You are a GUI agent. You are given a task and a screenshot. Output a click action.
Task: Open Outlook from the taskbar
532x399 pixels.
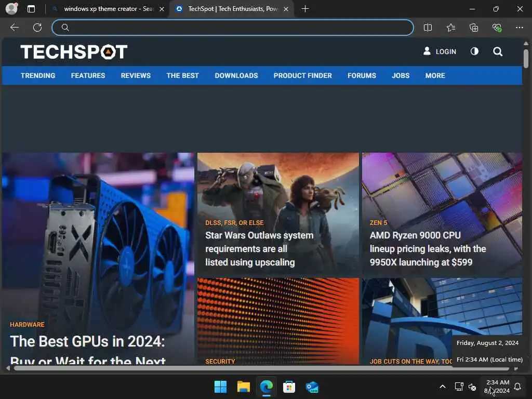click(x=312, y=387)
